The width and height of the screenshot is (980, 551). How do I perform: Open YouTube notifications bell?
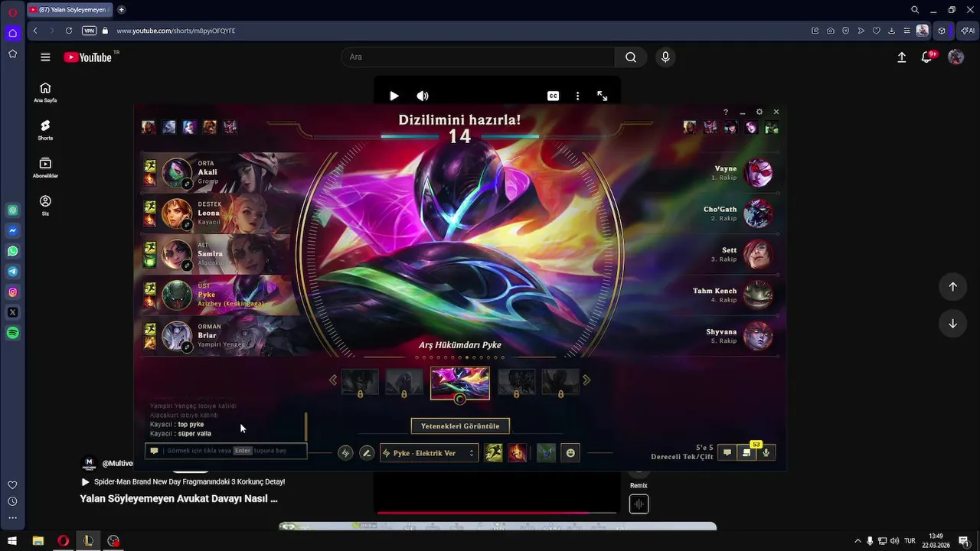926,57
